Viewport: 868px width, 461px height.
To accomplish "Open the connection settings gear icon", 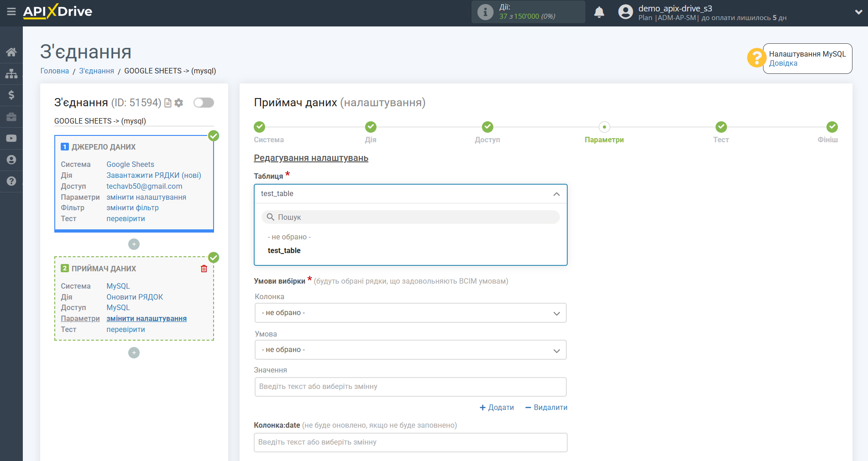I will coord(179,103).
